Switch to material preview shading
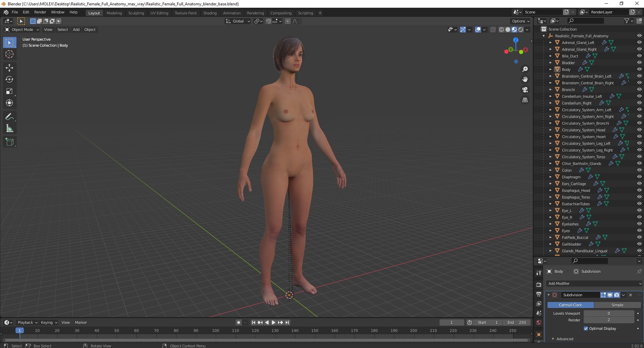 click(x=514, y=30)
